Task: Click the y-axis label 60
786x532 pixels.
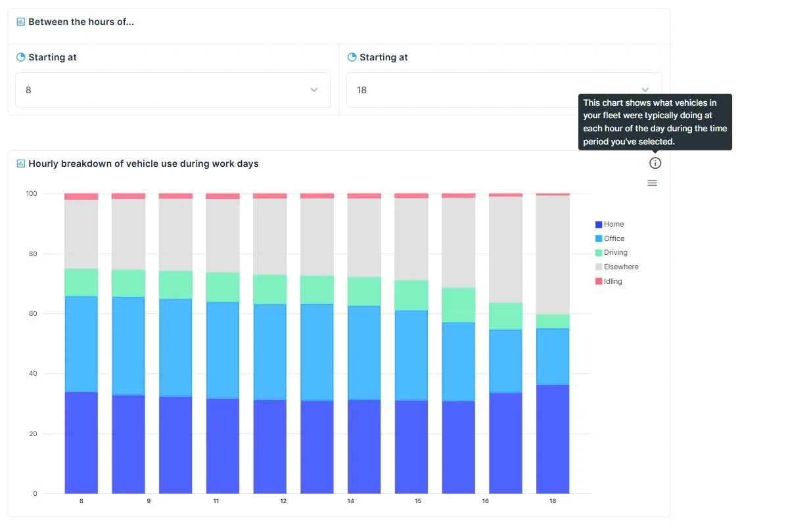Action: (x=33, y=313)
